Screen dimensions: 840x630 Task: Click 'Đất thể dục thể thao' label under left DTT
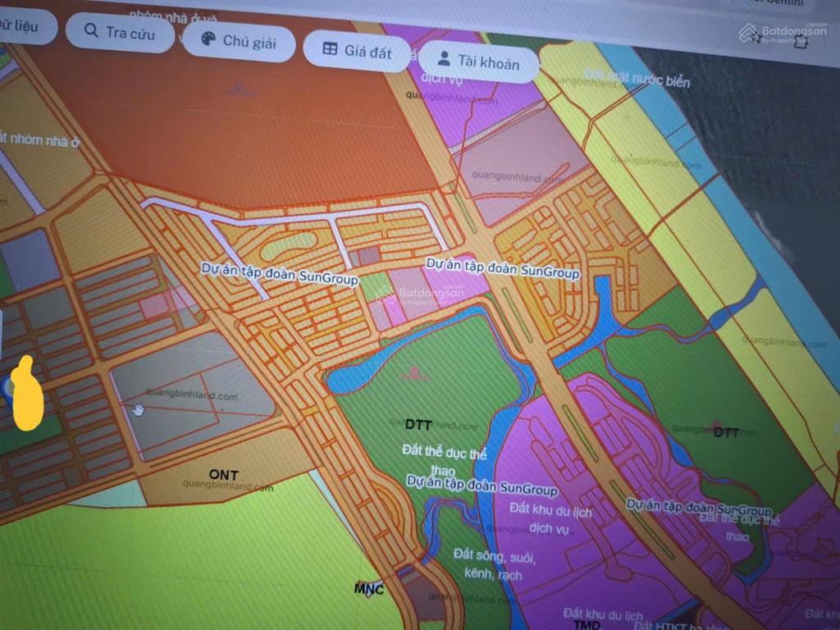[x=444, y=459]
